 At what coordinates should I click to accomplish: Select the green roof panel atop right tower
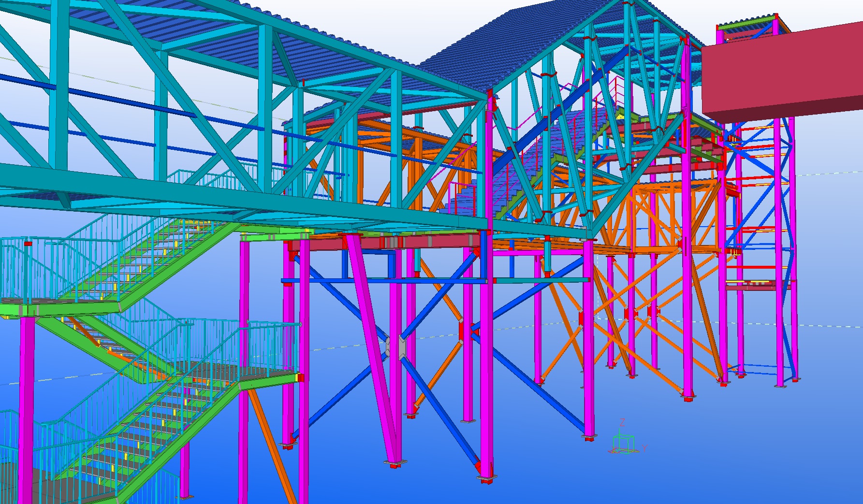coord(747,23)
